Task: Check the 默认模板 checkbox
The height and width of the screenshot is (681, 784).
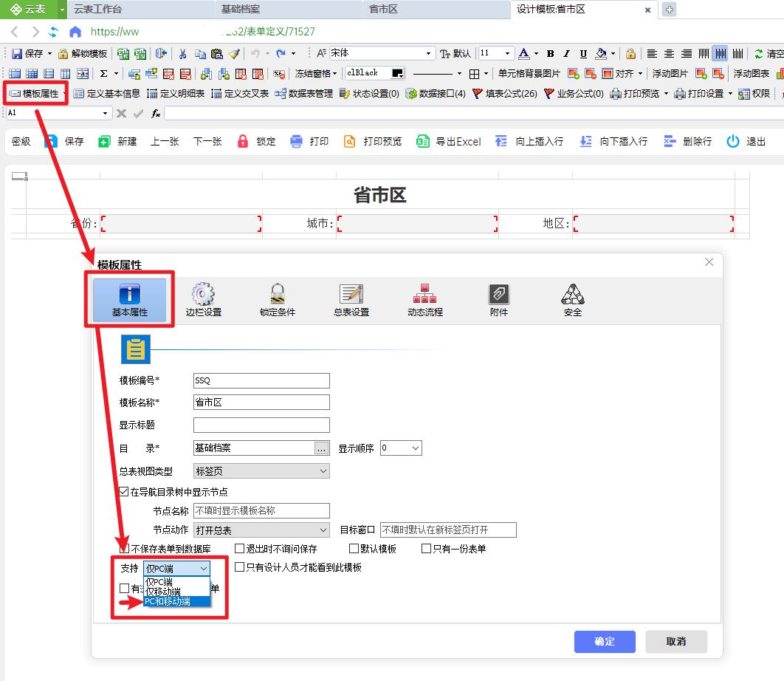Action: click(x=354, y=548)
